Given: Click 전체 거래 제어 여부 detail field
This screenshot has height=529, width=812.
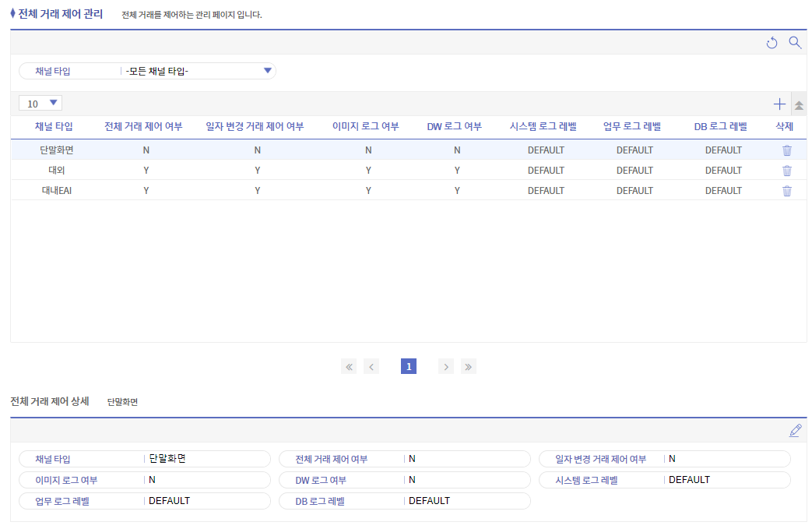Looking at the screenshot, I should (x=405, y=459).
